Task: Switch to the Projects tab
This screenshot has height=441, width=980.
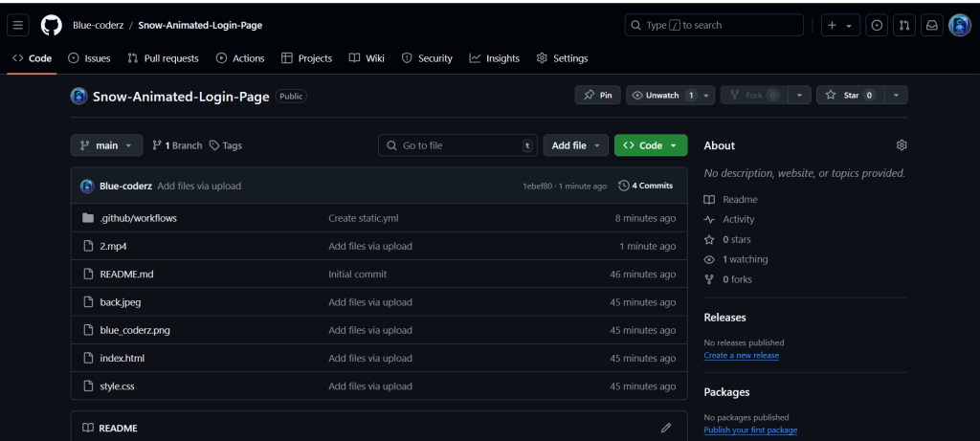Action: (x=306, y=58)
